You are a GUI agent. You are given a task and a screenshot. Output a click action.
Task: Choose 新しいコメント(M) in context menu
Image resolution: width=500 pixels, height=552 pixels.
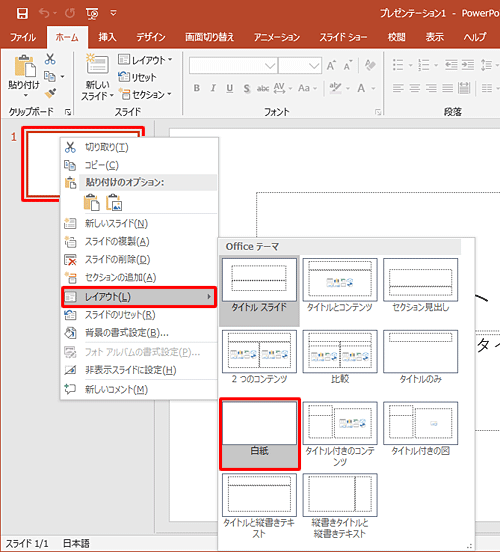coord(139,389)
